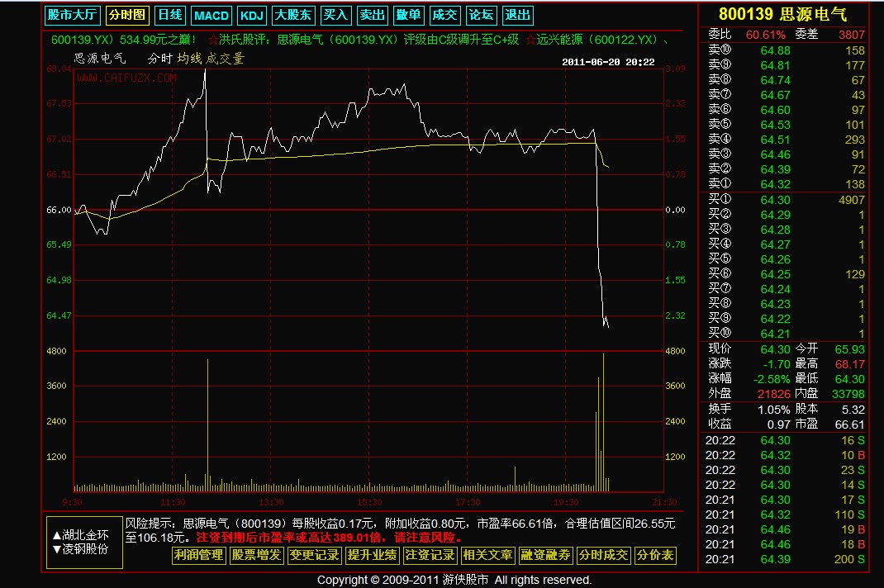Click the 卖出 sell button

tap(373, 15)
